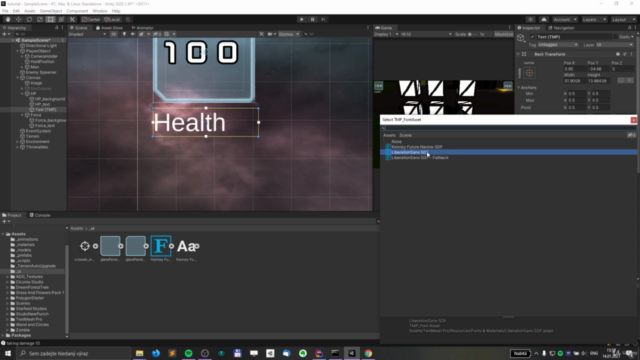Toggle scene lighting lightbulb icon
The width and height of the screenshot is (640, 360).
124,34
